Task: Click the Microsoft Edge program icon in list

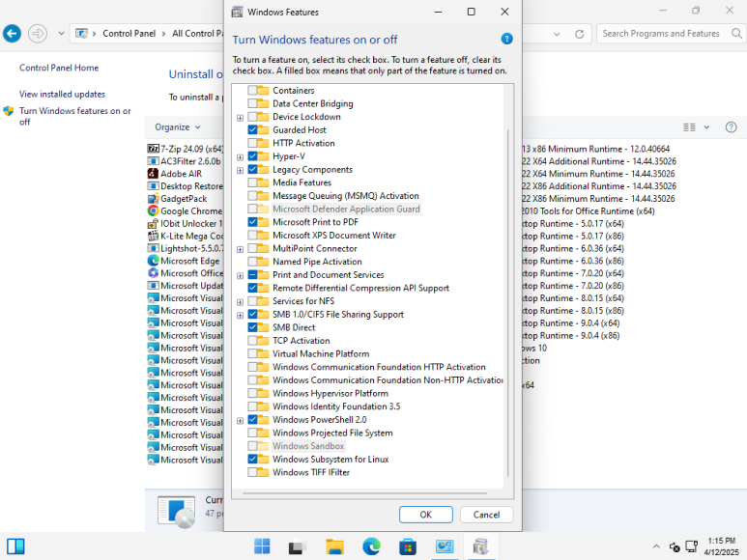Action: pos(153,261)
